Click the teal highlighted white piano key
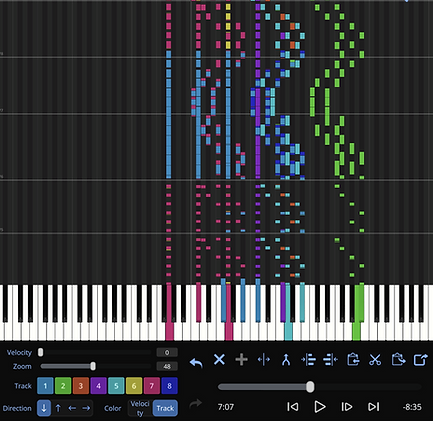 click(x=288, y=332)
